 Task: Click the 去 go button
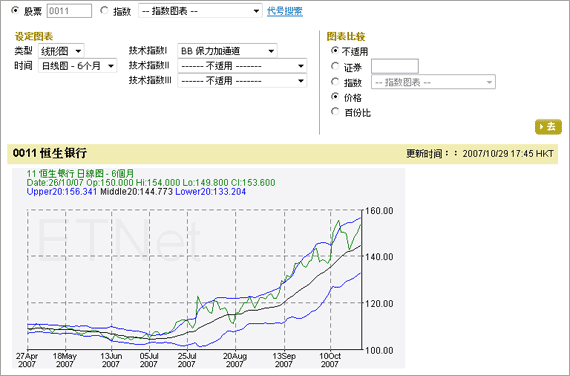[x=548, y=127]
